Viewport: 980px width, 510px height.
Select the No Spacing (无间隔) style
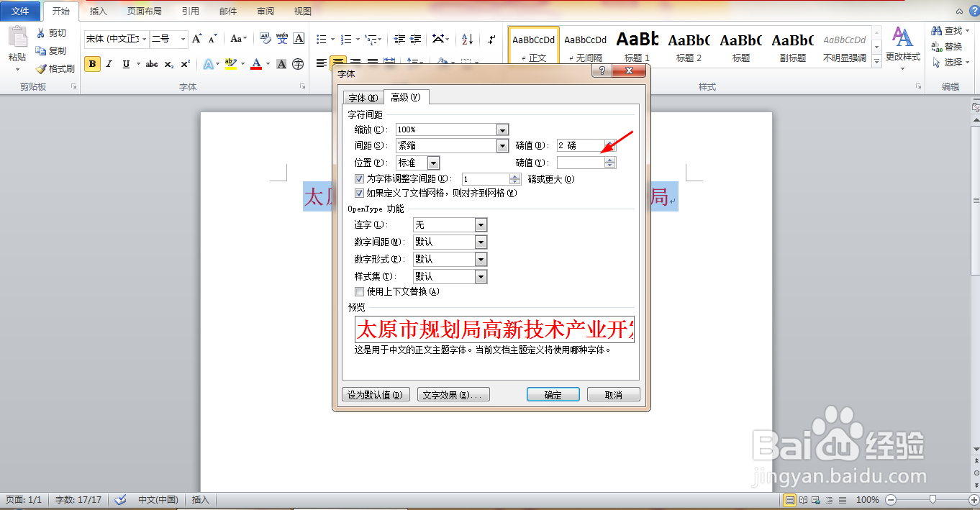point(585,46)
